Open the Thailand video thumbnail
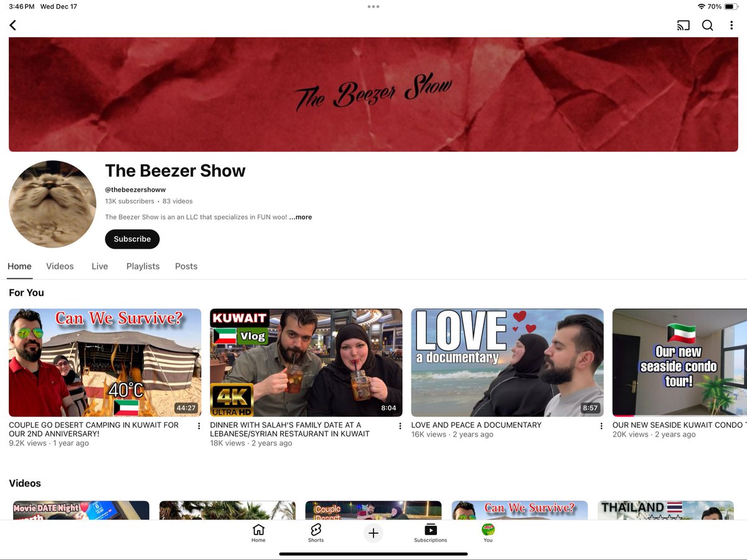Image resolution: width=747 pixels, height=560 pixels. 665,510
